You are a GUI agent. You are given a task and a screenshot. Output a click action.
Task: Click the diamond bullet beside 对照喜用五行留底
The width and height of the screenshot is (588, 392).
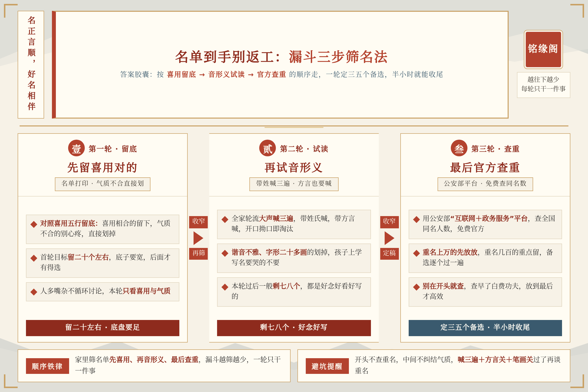pos(34,224)
